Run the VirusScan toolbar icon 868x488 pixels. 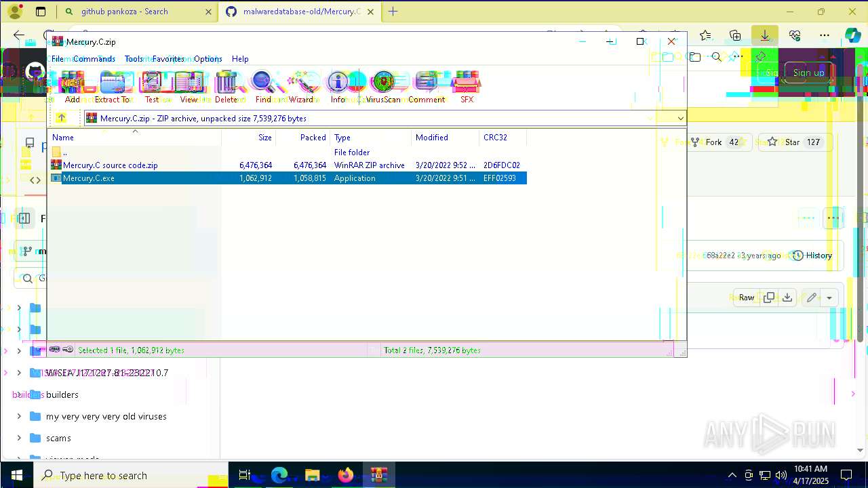[x=383, y=87]
